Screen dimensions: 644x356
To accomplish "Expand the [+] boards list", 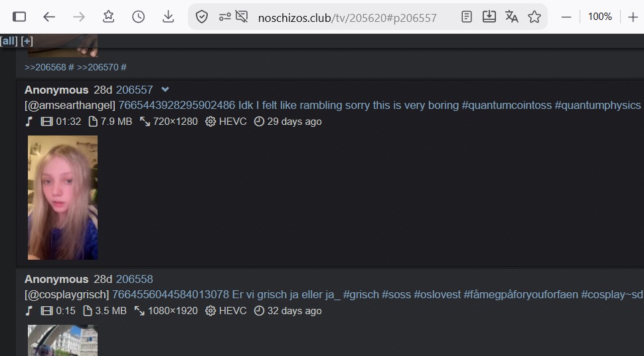I will click(x=27, y=41).
